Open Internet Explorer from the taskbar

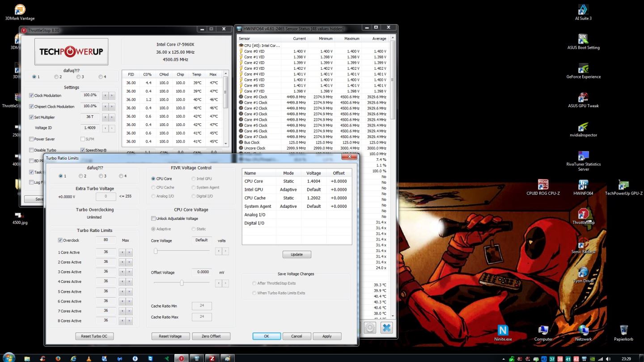(x=73, y=358)
